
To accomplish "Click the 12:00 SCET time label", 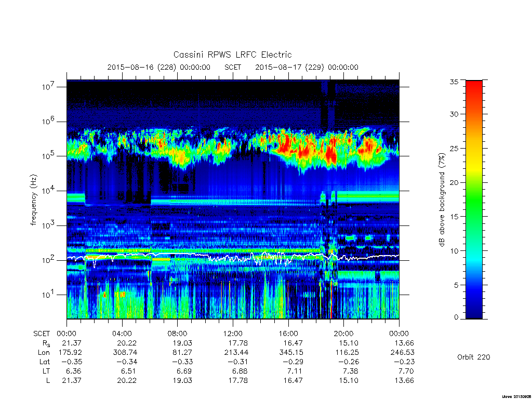I will 233,334.
